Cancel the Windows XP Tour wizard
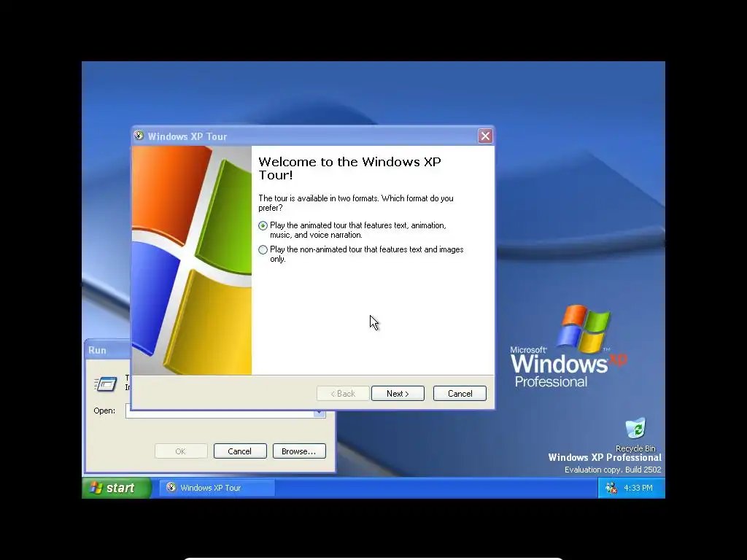The image size is (747, 560). [460, 393]
